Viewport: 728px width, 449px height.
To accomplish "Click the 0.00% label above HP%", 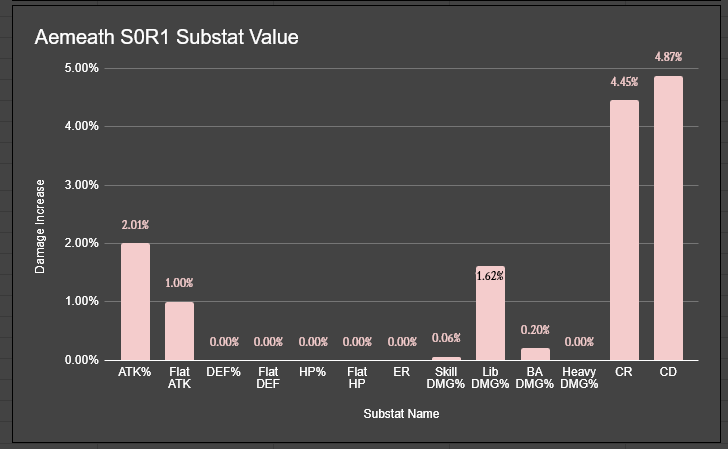I will pos(313,342).
